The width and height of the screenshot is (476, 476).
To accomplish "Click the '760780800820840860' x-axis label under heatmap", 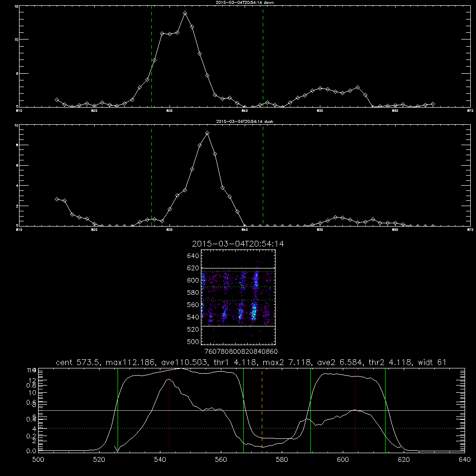I will 241,352.
